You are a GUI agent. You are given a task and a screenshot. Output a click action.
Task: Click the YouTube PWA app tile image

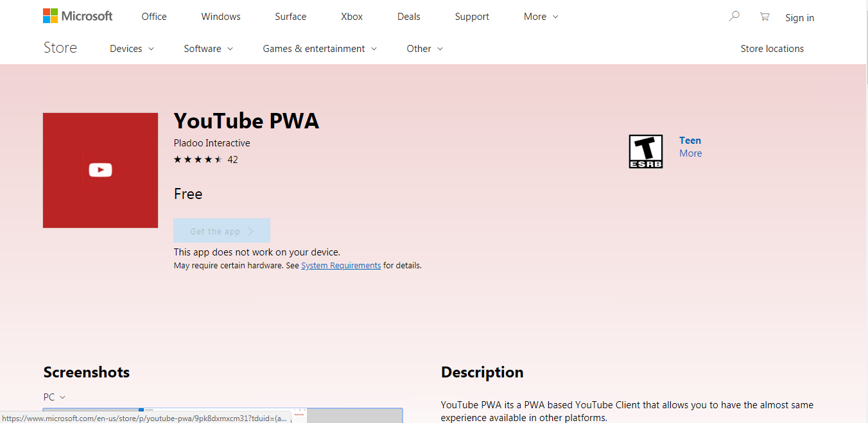(100, 170)
